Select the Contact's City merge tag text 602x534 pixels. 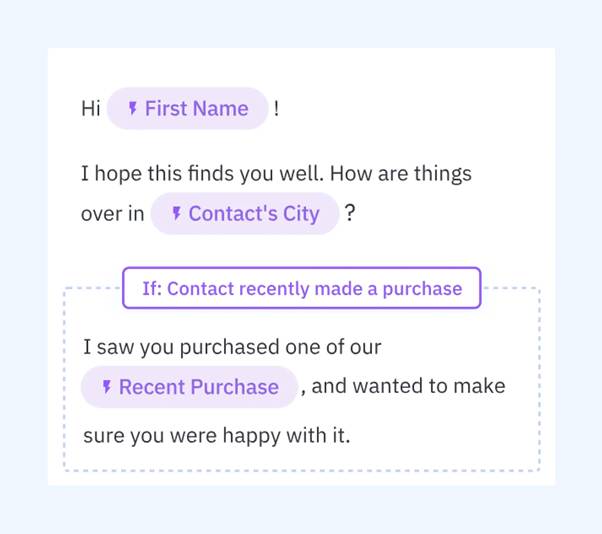pos(254,213)
